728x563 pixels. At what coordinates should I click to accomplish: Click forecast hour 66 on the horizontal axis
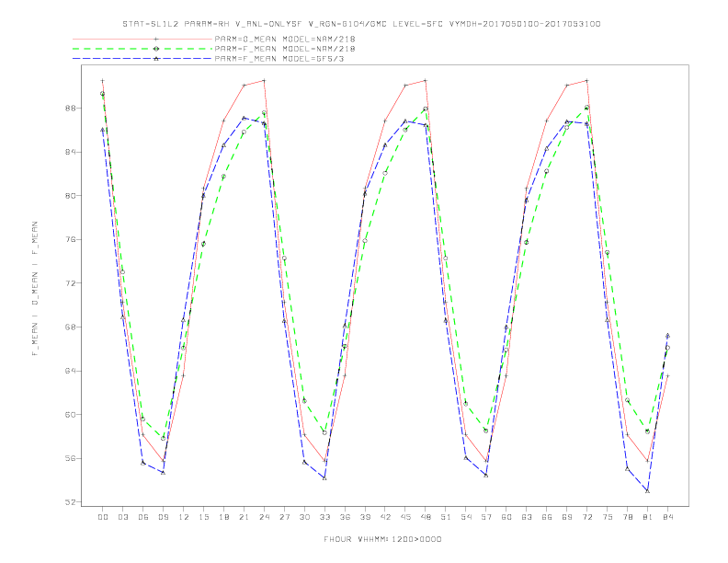coord(547,517)
